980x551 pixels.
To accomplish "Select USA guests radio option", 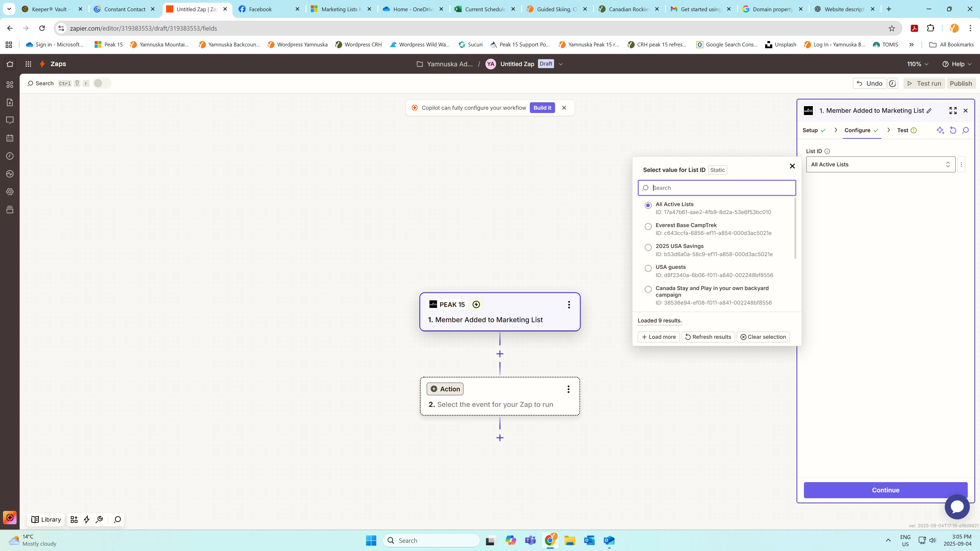I will click(648, 268).
